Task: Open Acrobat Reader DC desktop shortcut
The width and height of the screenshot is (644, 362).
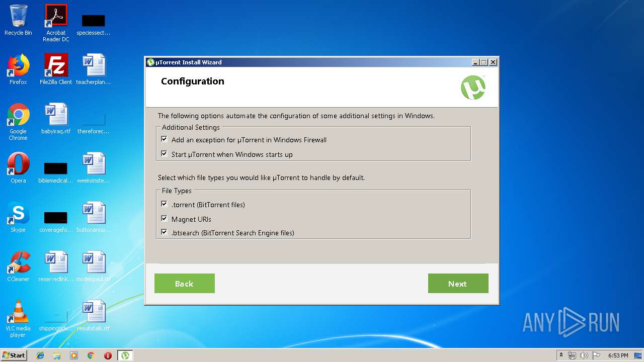Action: [x=56, y=23]
